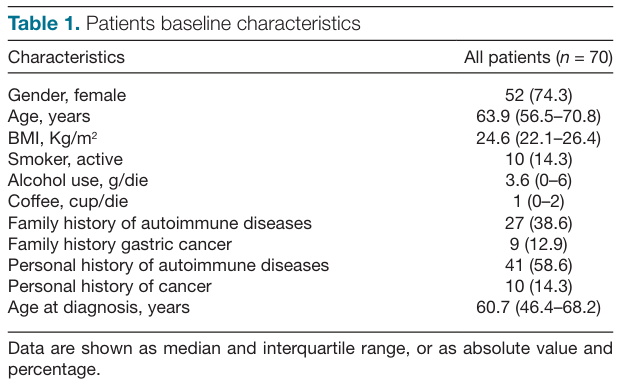Select the Smoker, active row label
621x382 pixels.
coord(65,159)
